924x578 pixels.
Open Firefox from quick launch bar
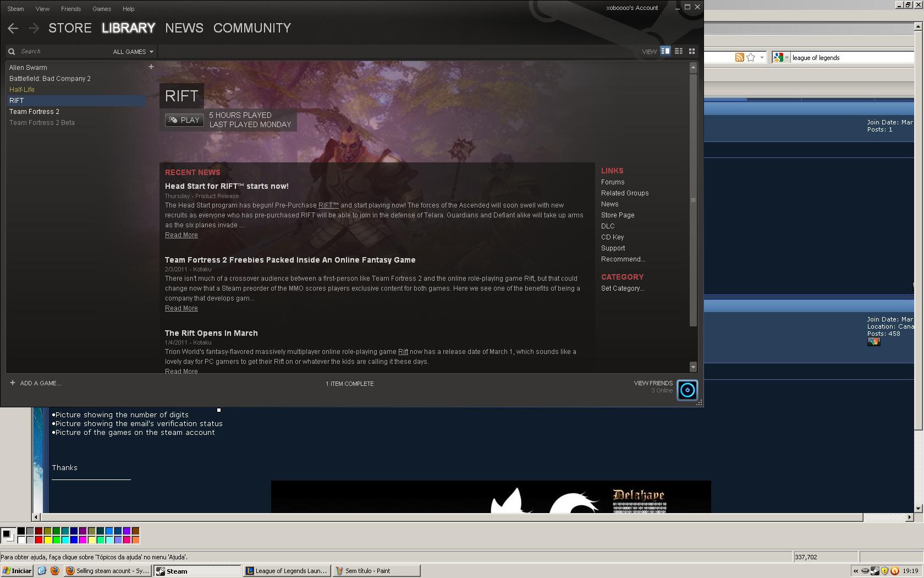coord(54,571)
